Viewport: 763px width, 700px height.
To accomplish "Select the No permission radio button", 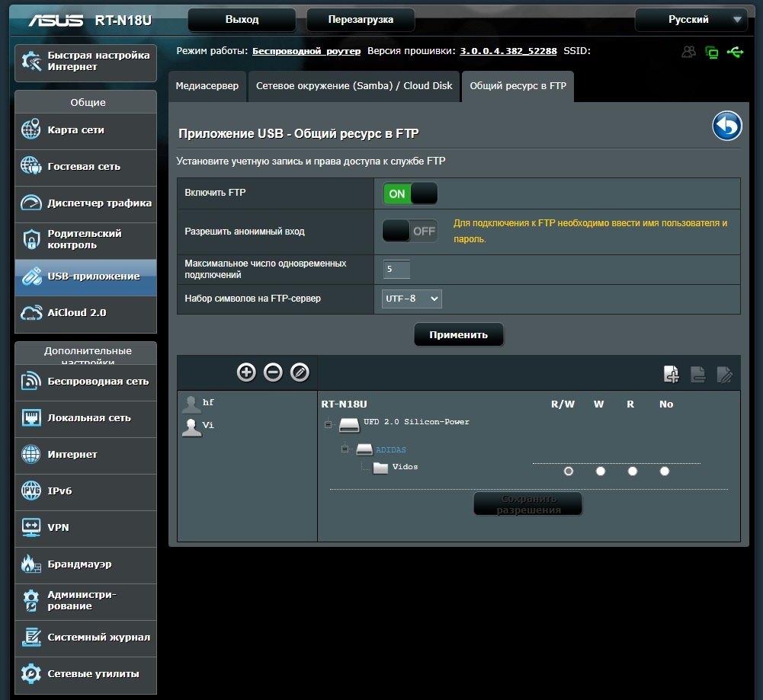I will point(665,471).
